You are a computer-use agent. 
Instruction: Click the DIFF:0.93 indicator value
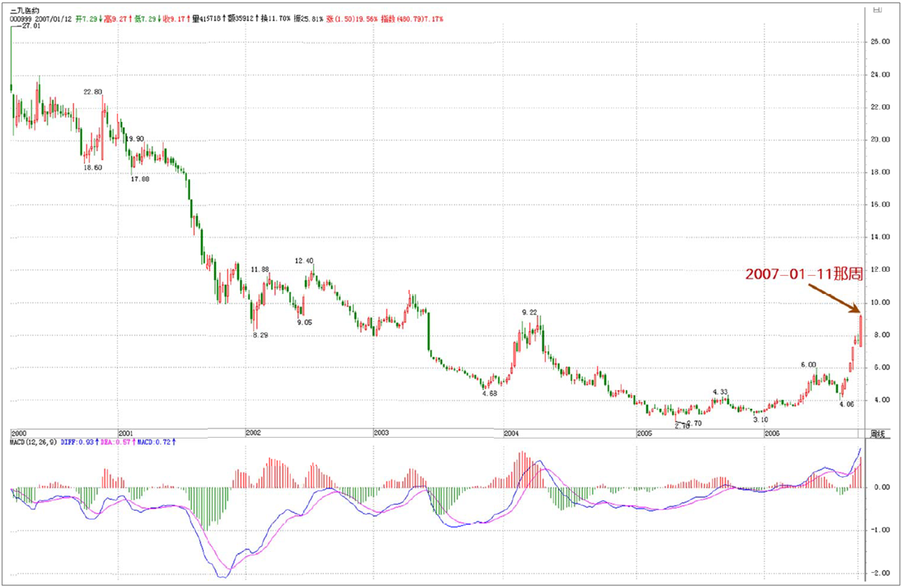coord(78,441)
